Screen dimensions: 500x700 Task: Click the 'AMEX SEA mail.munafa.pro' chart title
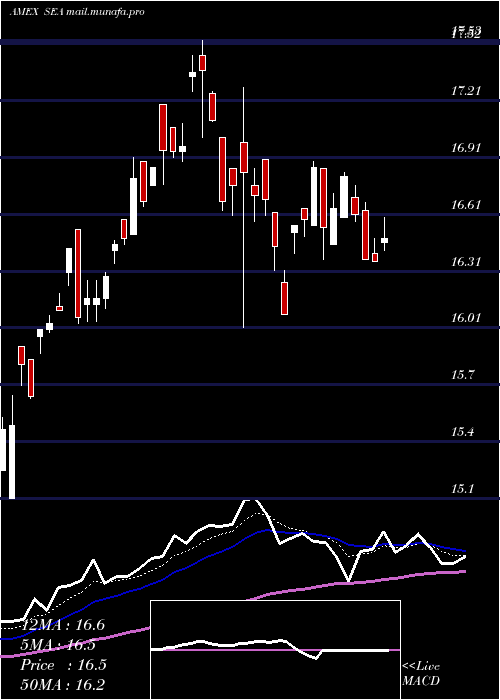pos(77,12)
